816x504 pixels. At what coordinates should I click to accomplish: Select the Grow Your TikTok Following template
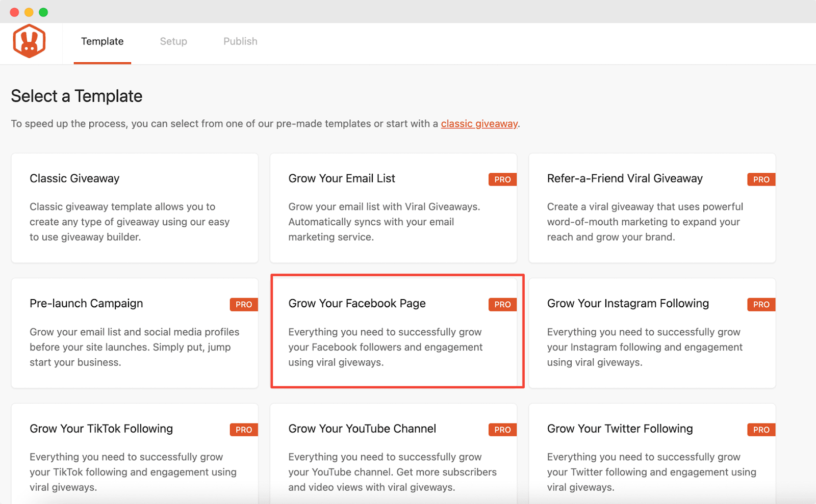click(135, 454)
